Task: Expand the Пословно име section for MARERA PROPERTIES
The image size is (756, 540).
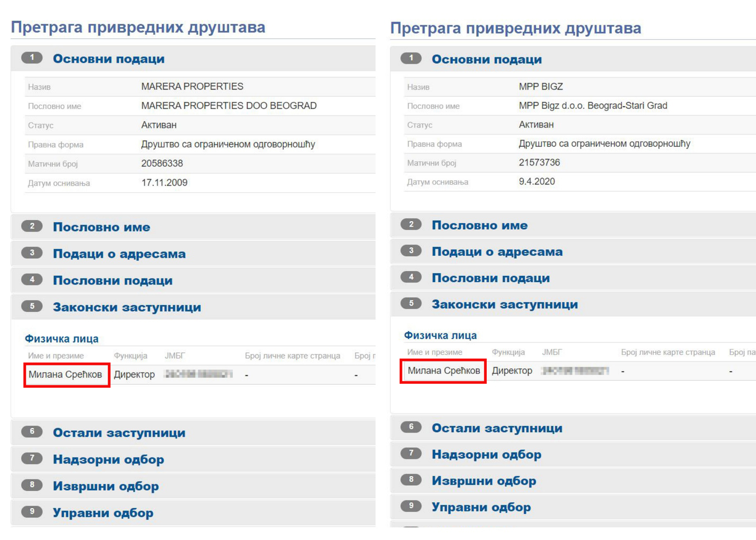Action: pos(102,227)
